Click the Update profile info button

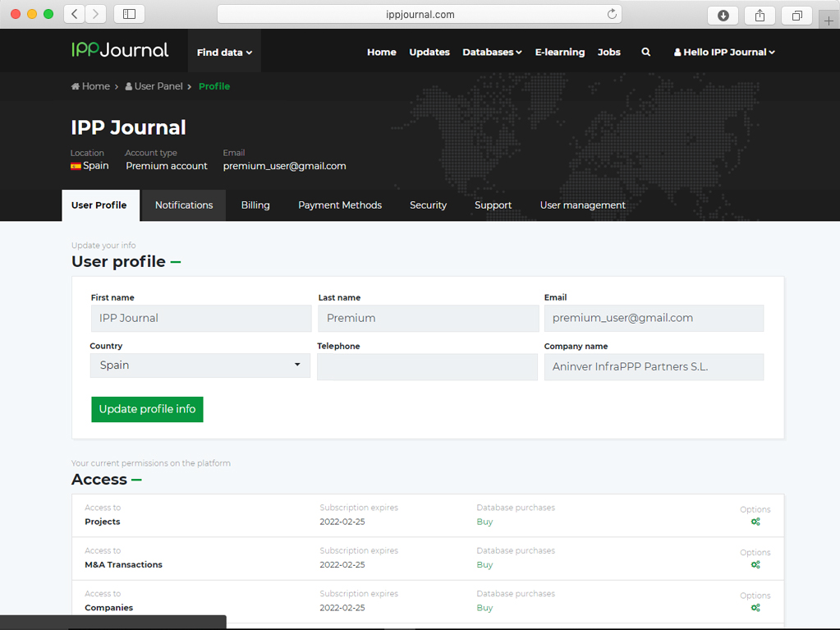click(147, 409)
